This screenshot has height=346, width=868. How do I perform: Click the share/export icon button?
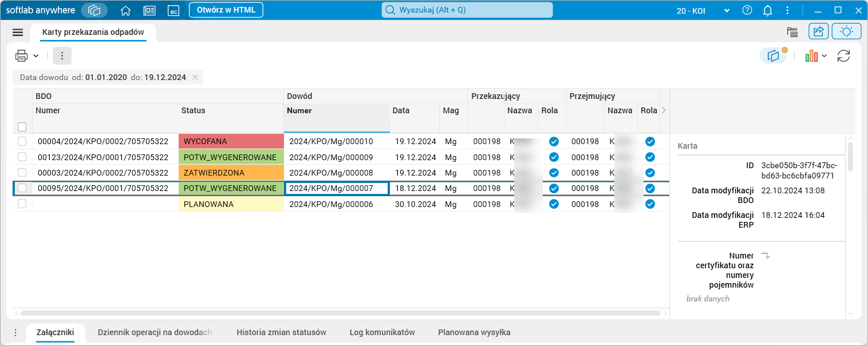coord(819,31)
